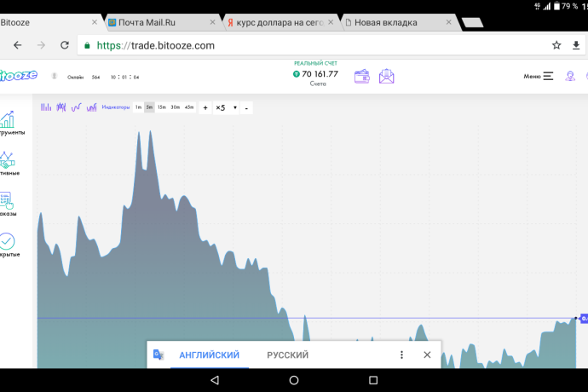Click the Bitooze logo
Image resolution: width=588 pixels, height=392 pixels.
click(19, 75)
